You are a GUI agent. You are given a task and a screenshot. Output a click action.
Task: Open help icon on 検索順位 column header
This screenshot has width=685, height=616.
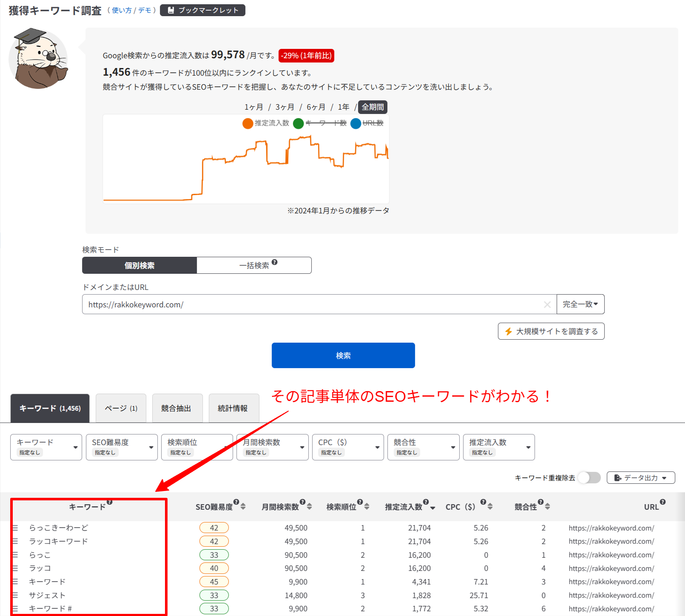(x=360, y=502)
